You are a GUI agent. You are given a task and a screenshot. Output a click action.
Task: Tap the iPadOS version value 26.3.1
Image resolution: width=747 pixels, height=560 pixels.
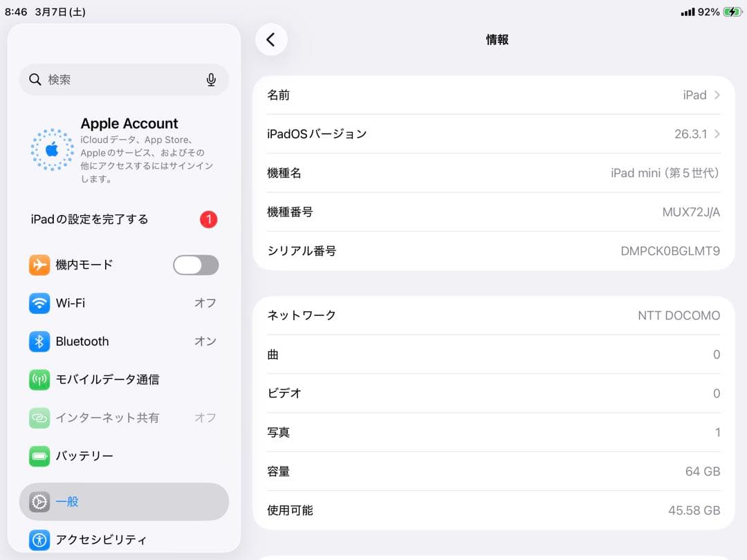pos(690,134)
